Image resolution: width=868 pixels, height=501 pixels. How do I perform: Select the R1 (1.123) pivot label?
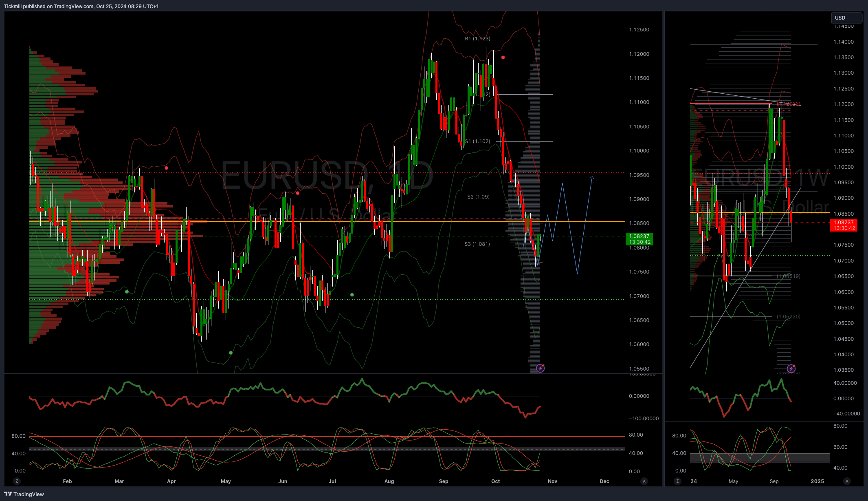(x=477, y=39)
